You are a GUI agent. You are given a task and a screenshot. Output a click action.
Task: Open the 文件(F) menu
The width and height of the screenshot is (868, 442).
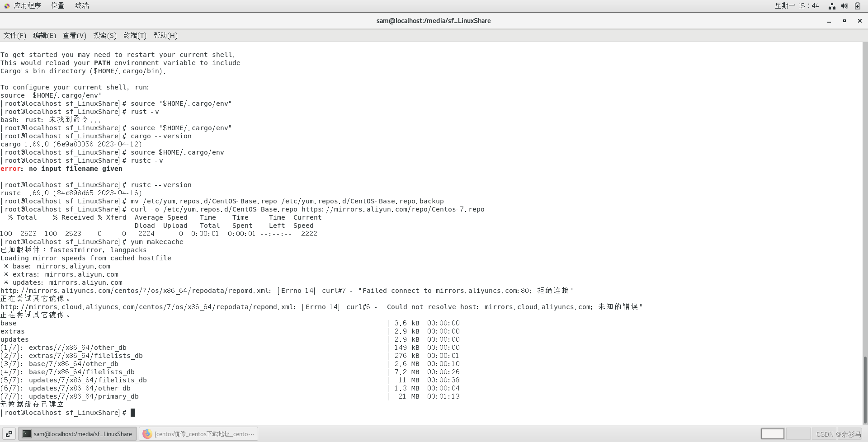coord(15,35)
